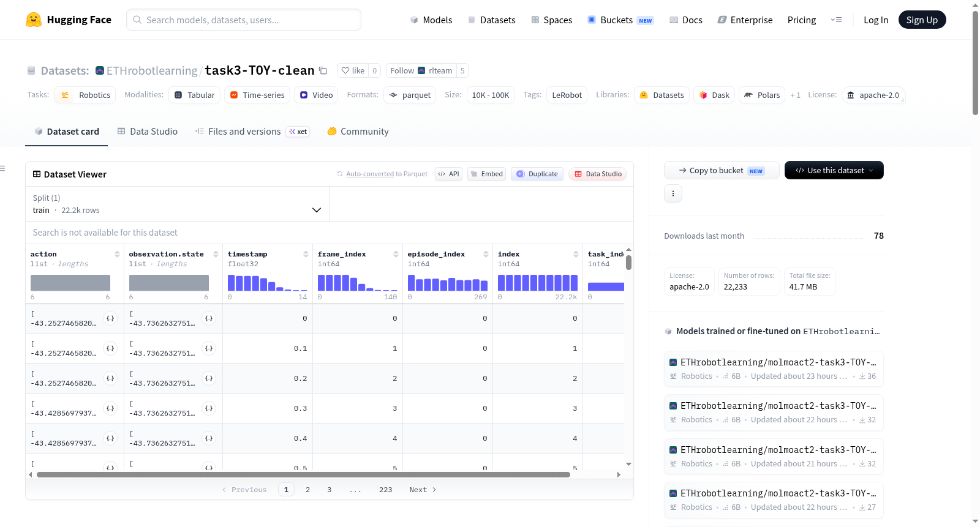Click the timestamp histogram distribution bars
This screenshot has width=980, height=527.
[x=268, y=282]
